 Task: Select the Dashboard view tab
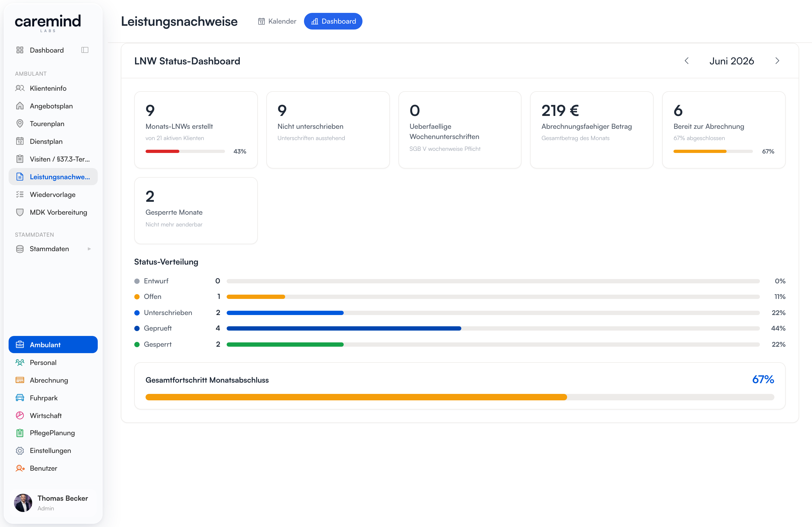[x=333, y=21]
